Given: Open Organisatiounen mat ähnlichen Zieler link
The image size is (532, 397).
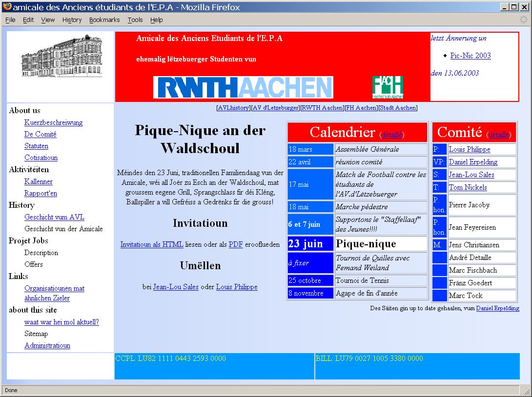Looking at the screenshot, I should tap(54, 293).
